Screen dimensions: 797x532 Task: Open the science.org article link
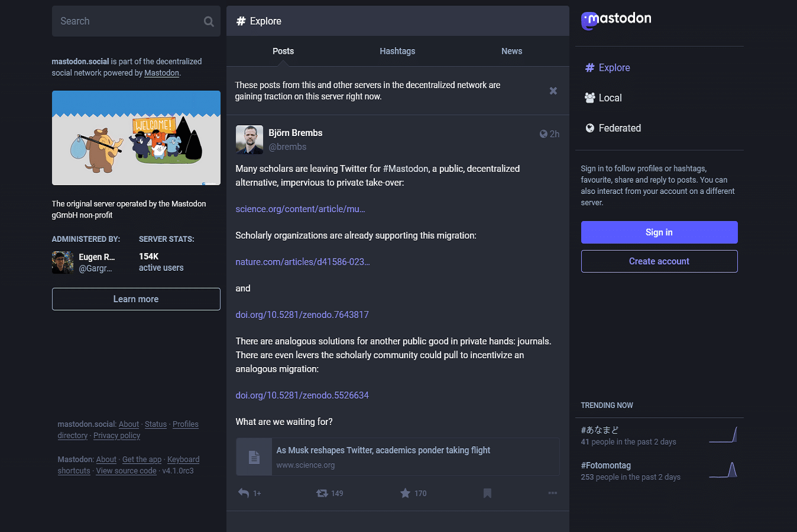pos(300,209)
